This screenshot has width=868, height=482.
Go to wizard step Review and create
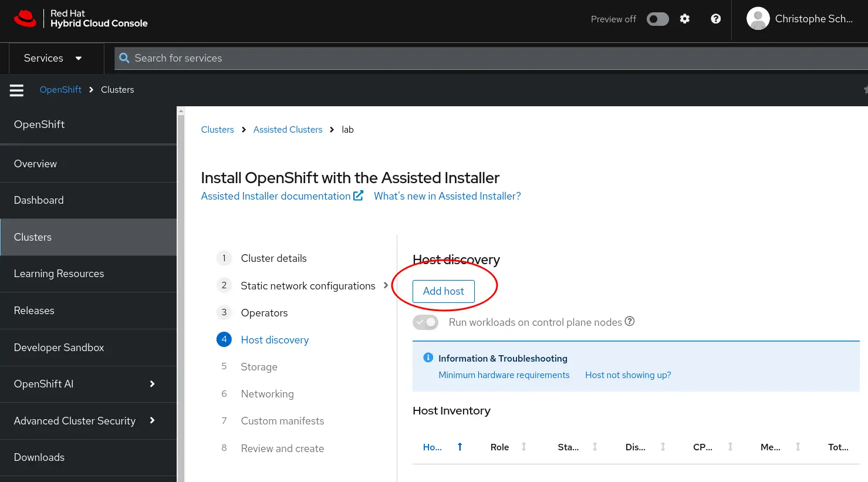point(282,449)
